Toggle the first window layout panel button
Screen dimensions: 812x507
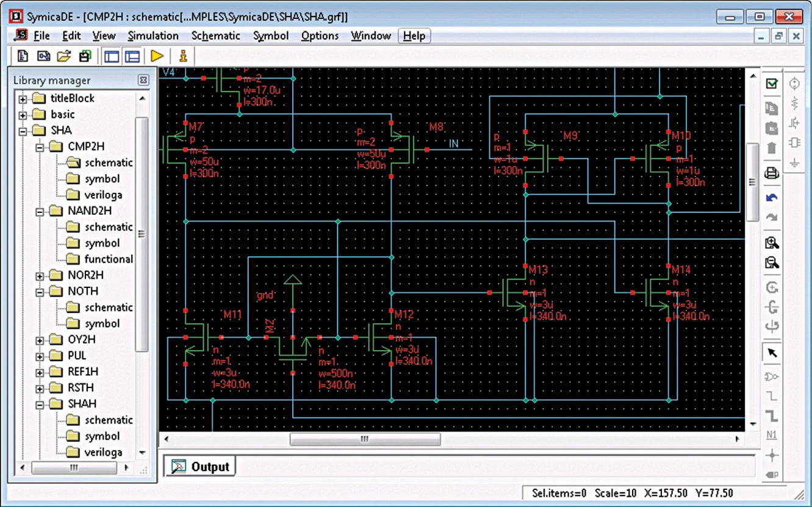(x=112, y=56)
